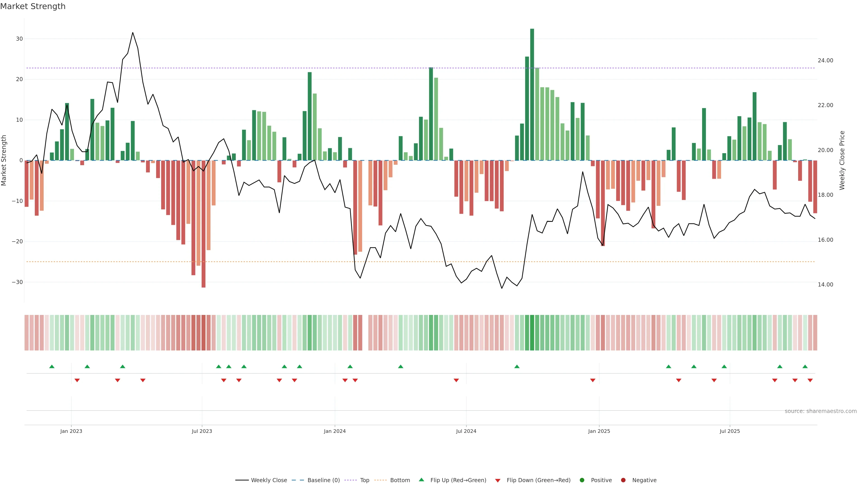Click the tallest green bar above 30
This screenshot has width=868, height=488.
click(x=532, y=94)
